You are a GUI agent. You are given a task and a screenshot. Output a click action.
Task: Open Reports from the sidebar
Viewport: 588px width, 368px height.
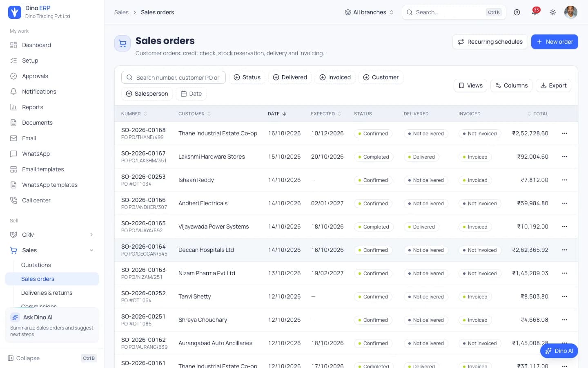52,107
